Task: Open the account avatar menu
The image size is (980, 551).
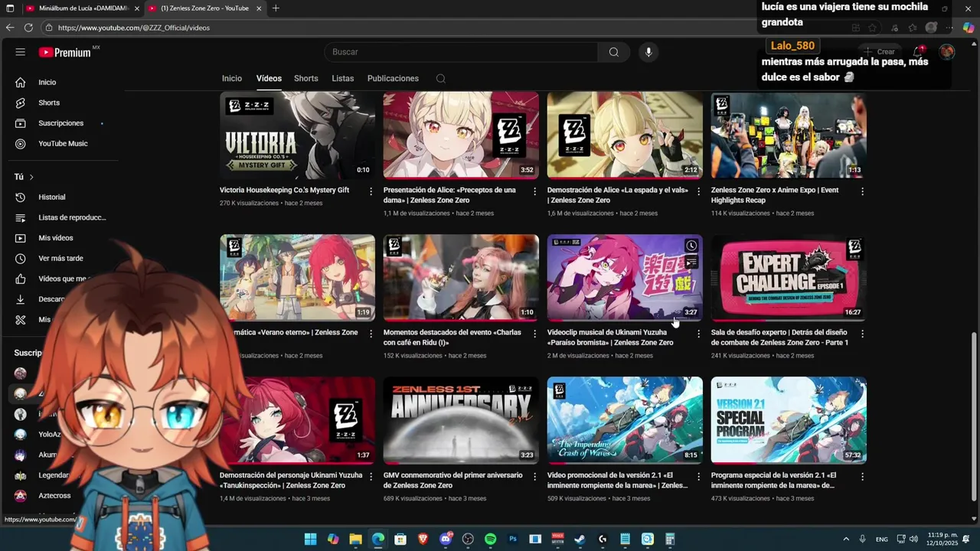Action: tap(947, 52)
